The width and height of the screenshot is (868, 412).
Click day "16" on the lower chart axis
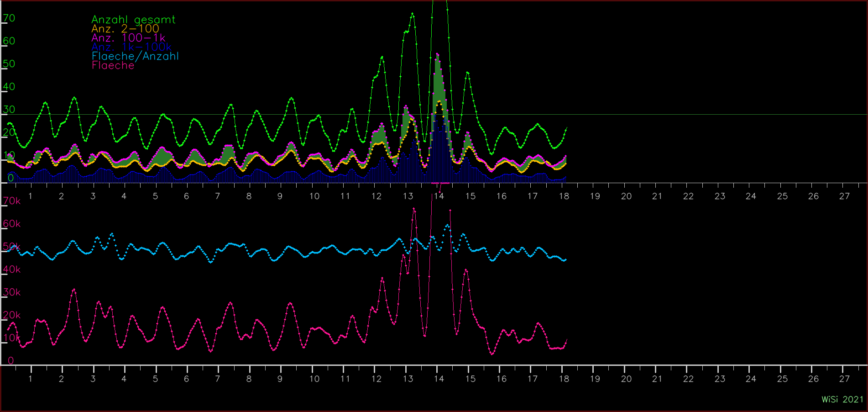pyautogui.click(x=502, y=379)
